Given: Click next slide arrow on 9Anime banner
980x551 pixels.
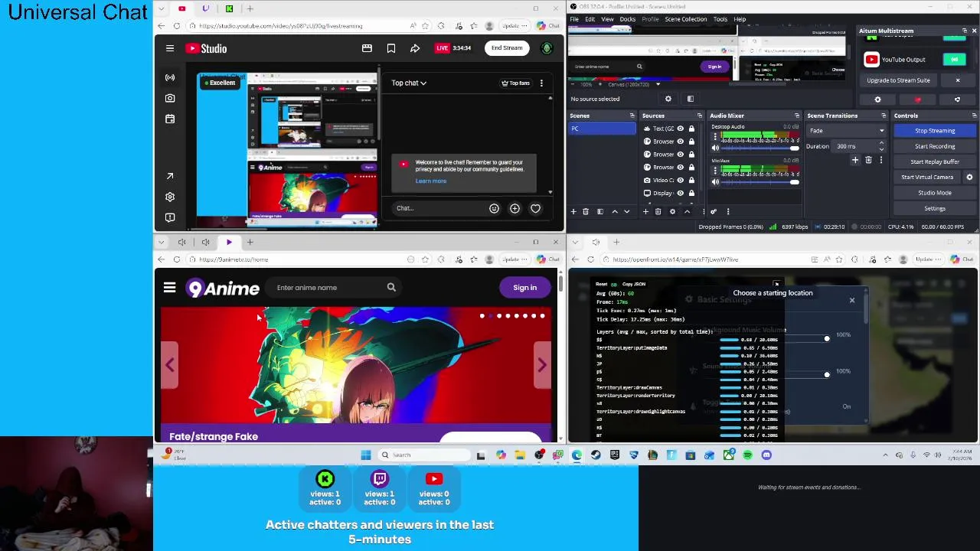Looking at the screenshot, I should (x=541, y=365).
